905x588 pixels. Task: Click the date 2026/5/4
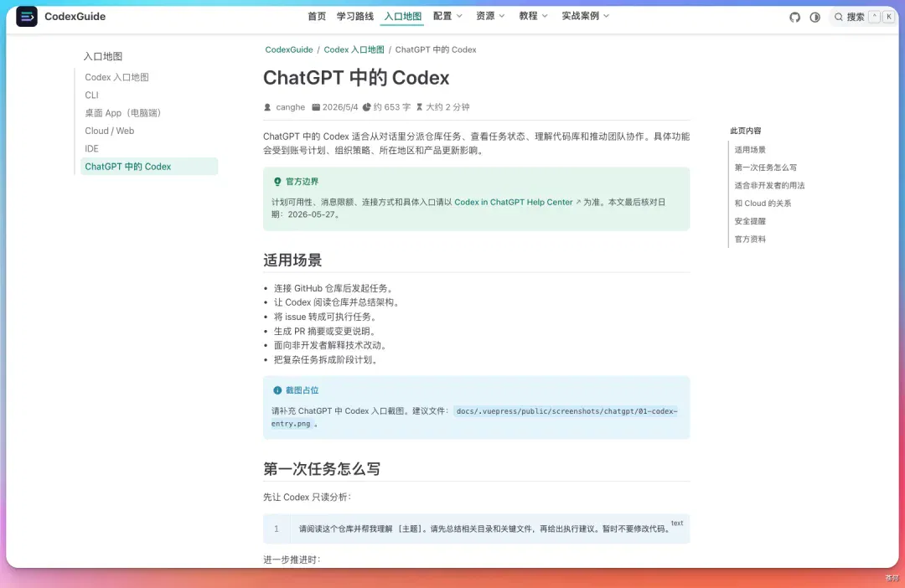(x=340, y=107)
